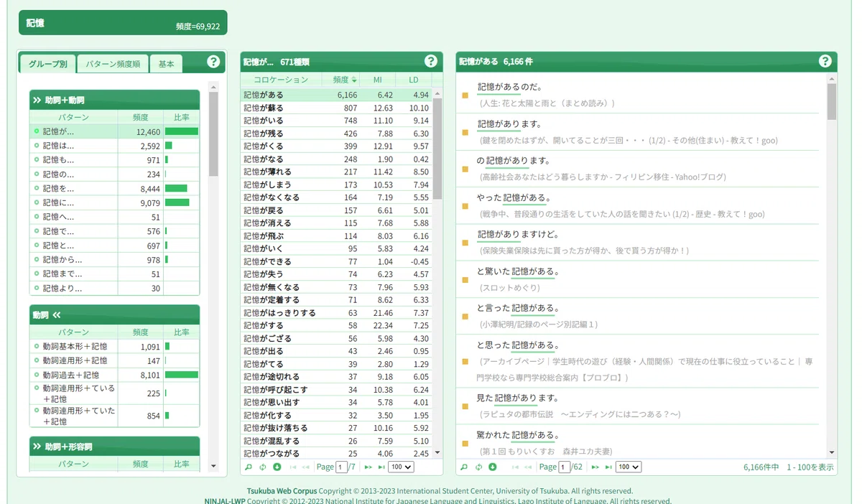Go to first page of collocation list
The width and height of the screenshot is (862, 504).
click(292, 467)
